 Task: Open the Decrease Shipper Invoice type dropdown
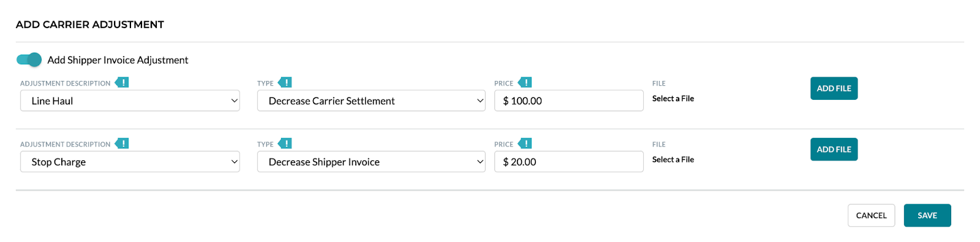click(x=371, y=162)
